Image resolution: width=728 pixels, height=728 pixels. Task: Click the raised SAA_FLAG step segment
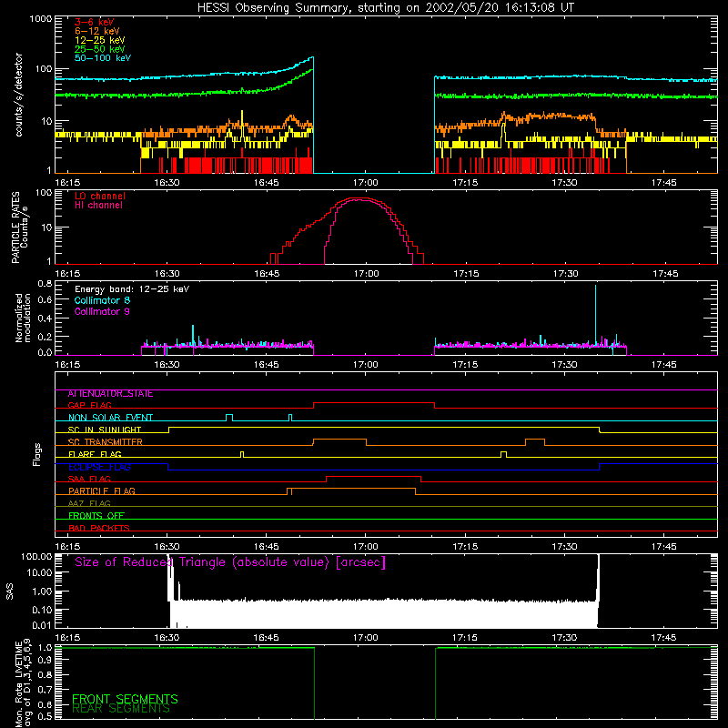coord(373,477)
